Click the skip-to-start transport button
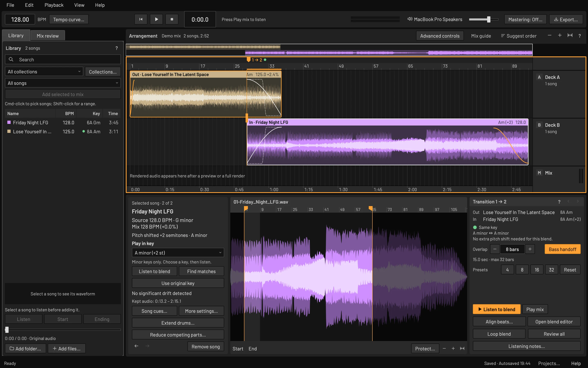This screenshot has width=588, height=368. coord(141,19)
